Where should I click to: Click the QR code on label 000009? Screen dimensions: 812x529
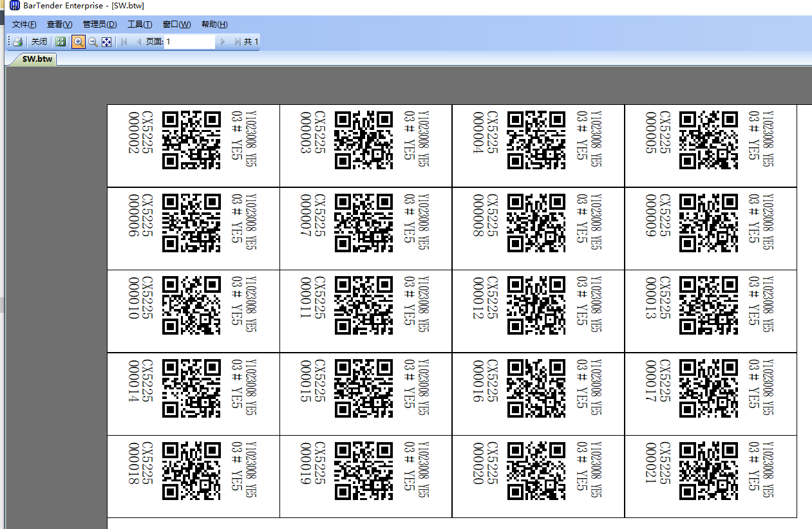tap(709, 223)
